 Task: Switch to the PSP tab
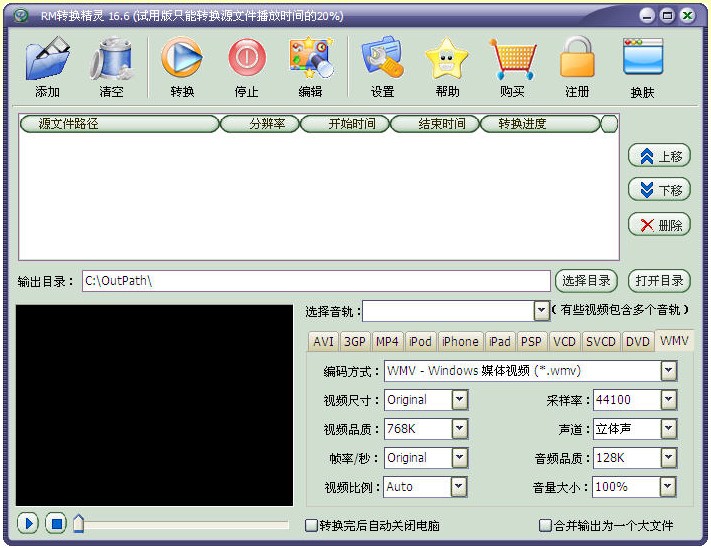(531, 341)
